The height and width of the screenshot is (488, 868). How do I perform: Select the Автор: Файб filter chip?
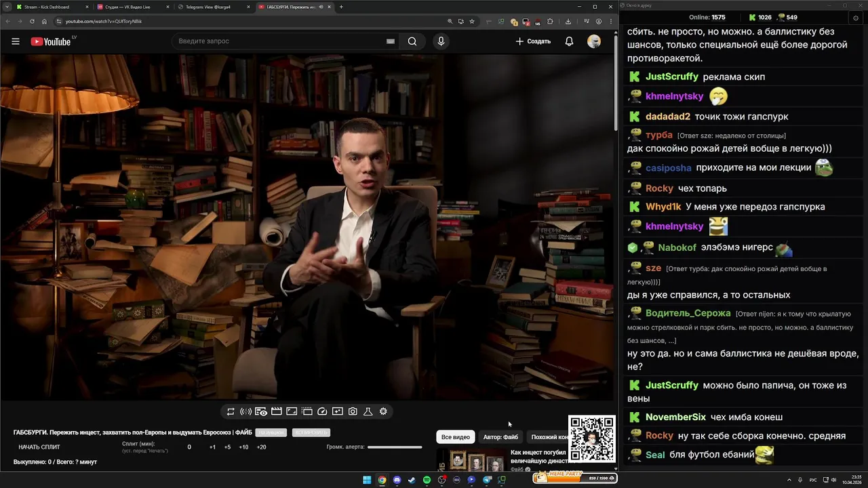point(500,437)
